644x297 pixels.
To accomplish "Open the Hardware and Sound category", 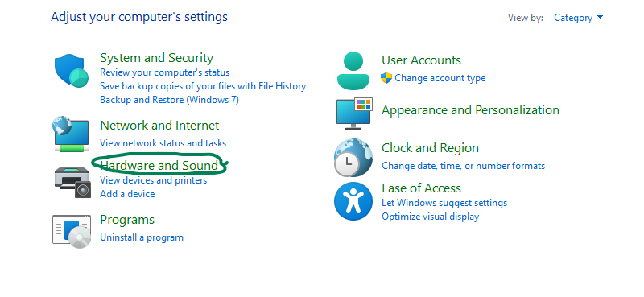I will tap(159, 165).
